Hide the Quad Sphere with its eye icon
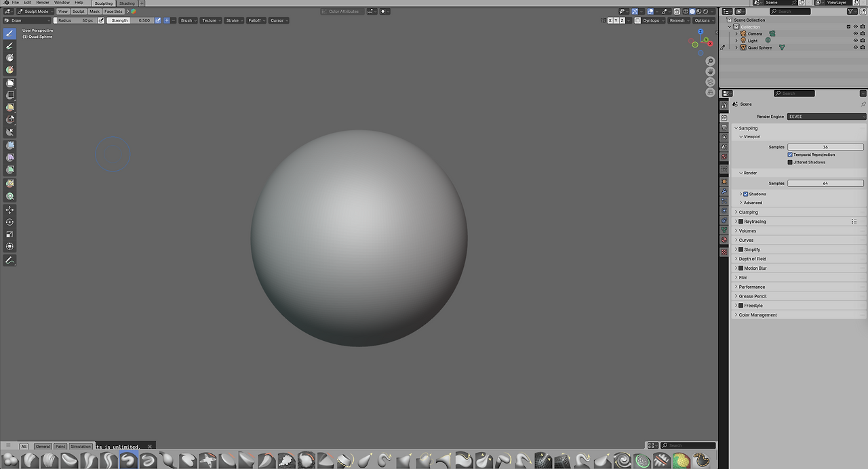 855,47
